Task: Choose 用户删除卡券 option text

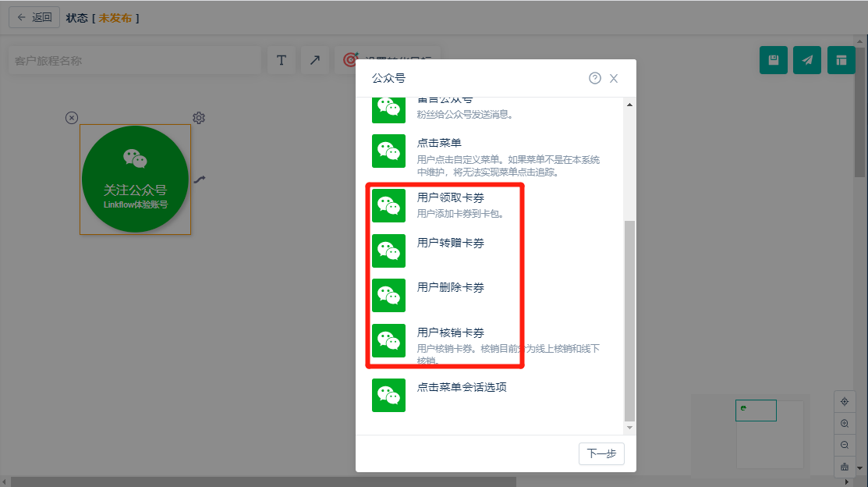Action: [451, 287]
